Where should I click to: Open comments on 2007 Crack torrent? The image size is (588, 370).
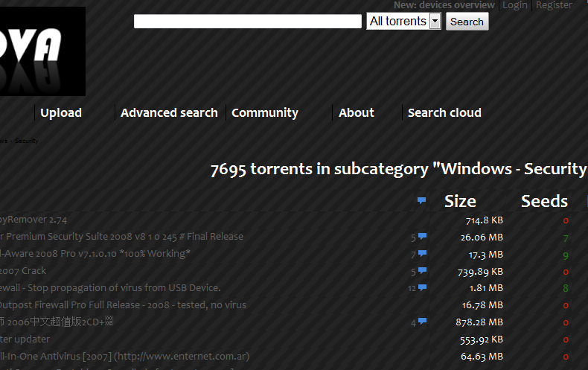coord(422,270)
